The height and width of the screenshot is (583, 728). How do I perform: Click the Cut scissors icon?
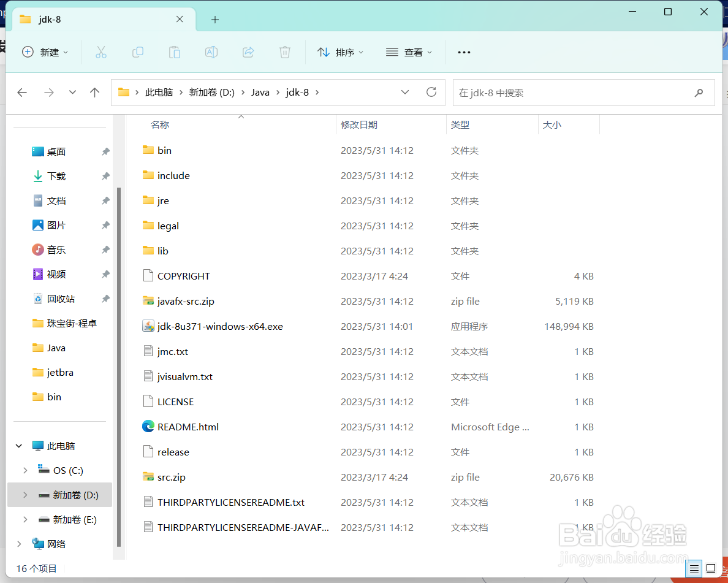point(100,53)
